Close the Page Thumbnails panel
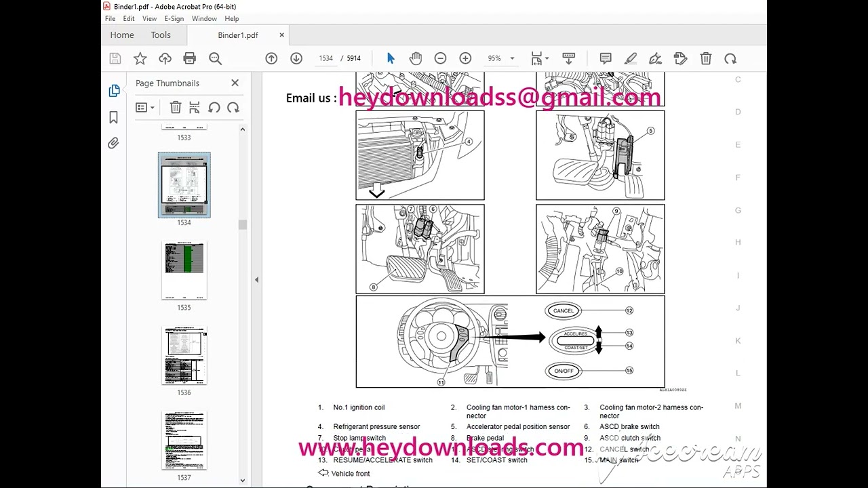 pyautogui.click(x=235, y=83)
